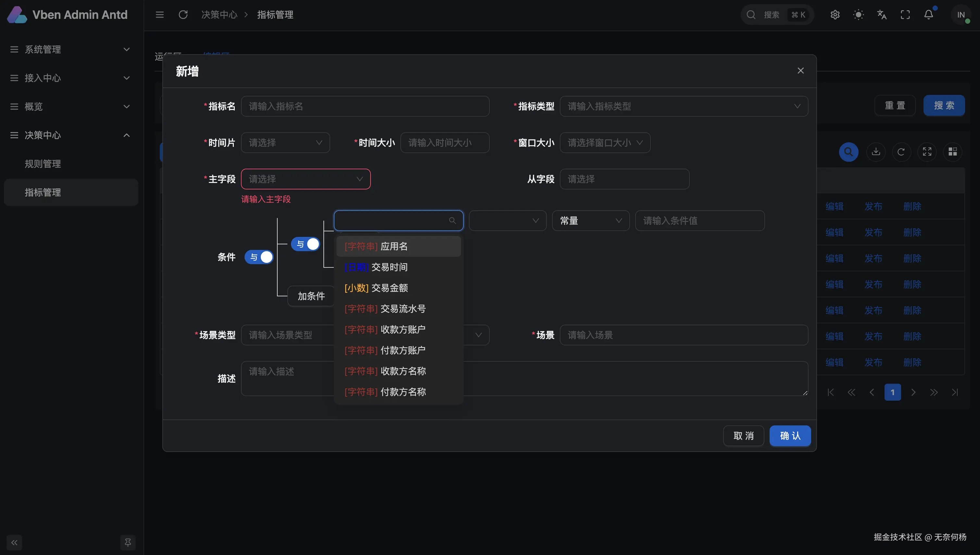980x555 pixels.
Task: Select the 交易金额 option in the list
Action: point(389,288)
